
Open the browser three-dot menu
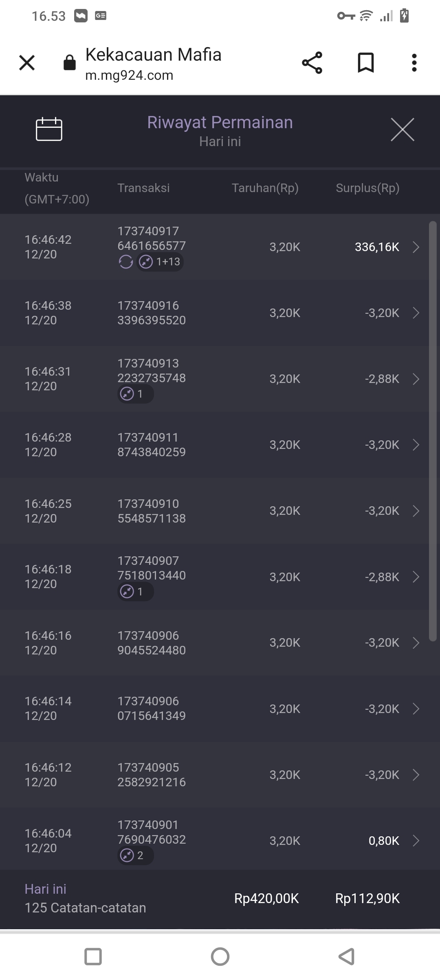point(414,63)
